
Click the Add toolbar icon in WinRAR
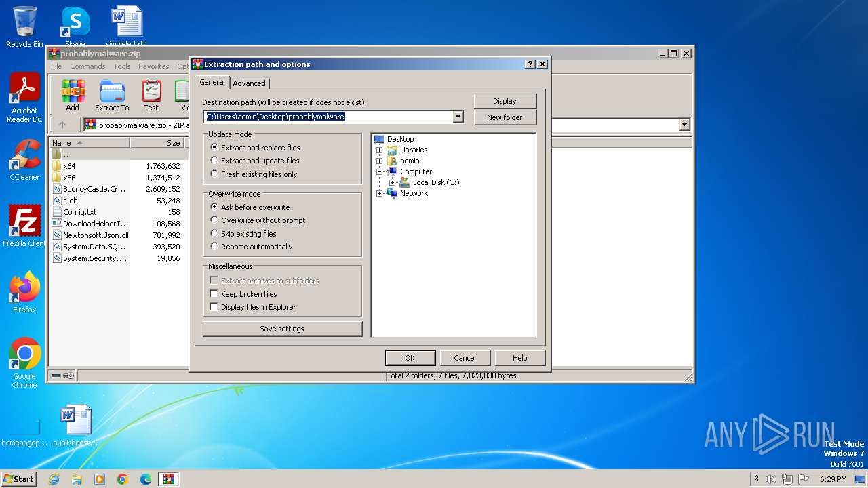point(73,96)
